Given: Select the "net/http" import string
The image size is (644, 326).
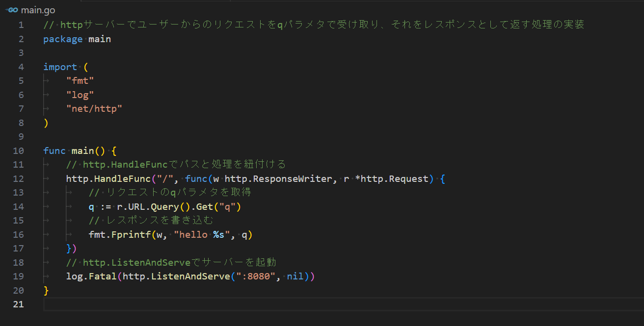Looking at the screenshot, I should click(94, 108).
